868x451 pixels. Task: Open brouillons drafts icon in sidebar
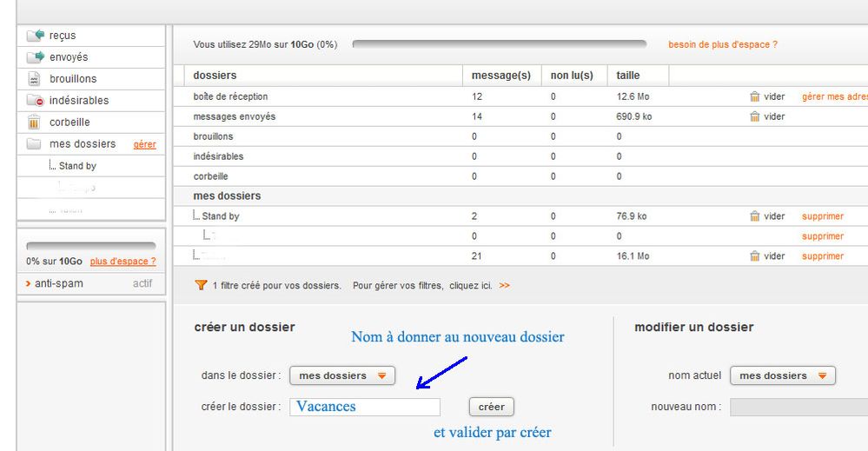click(x=35, y=79)
